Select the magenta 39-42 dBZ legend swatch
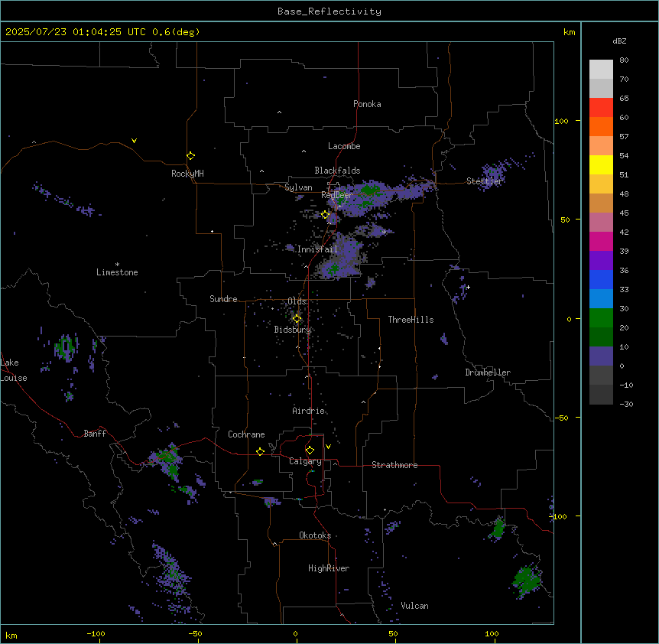 tap(601, 241)
